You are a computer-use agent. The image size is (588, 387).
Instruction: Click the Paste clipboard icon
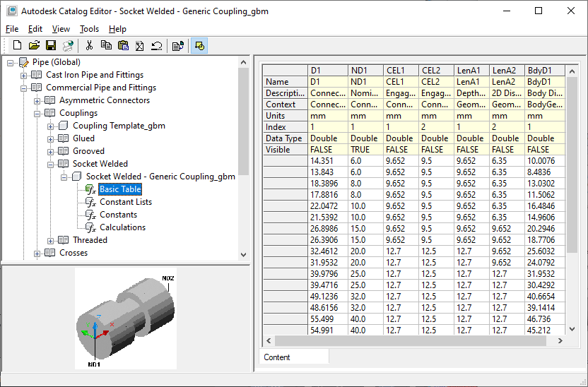pos(123,46)
